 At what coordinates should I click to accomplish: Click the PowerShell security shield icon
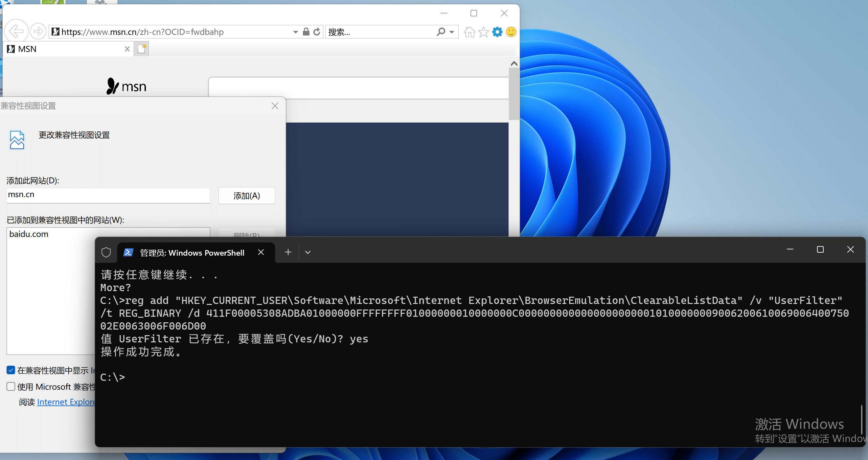106,252
